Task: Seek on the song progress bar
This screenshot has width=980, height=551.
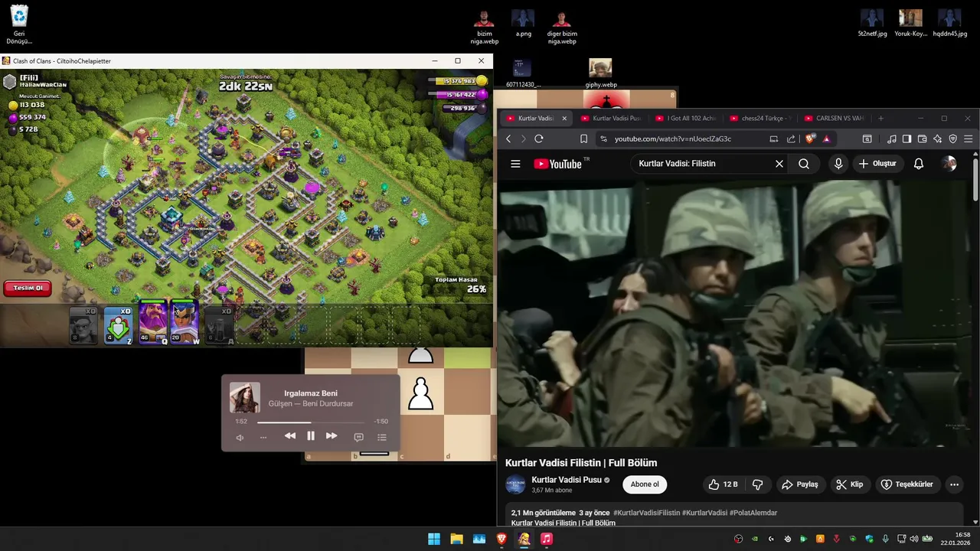Action: [311, 422]
